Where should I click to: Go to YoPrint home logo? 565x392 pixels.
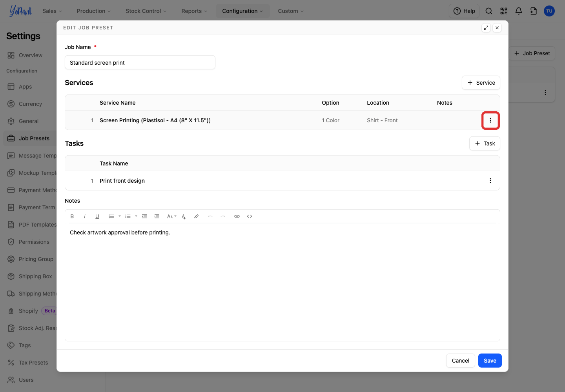pyautogui.click(x=20, y=11)
